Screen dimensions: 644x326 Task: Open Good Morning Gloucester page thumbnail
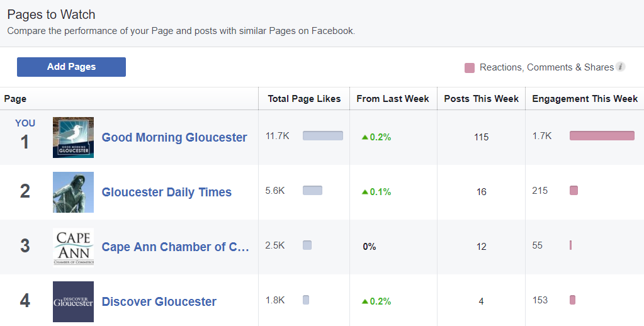tap(73, 137)
